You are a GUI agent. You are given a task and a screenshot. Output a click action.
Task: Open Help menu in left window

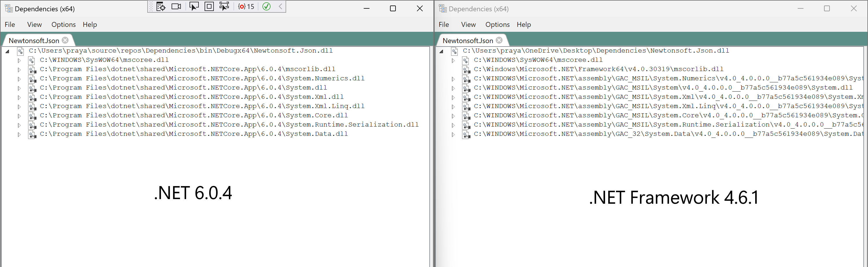[x=90, y=25]
